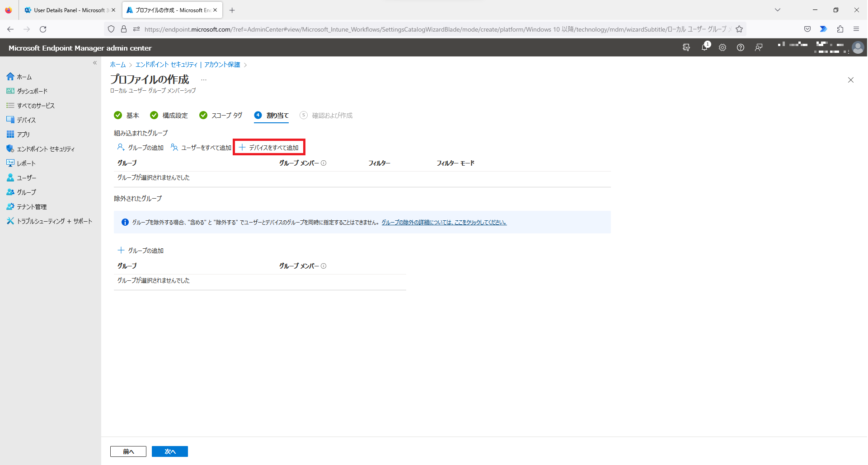
Task: Go to the 構成設定 wizard step
Action: (x=169, y=116)
